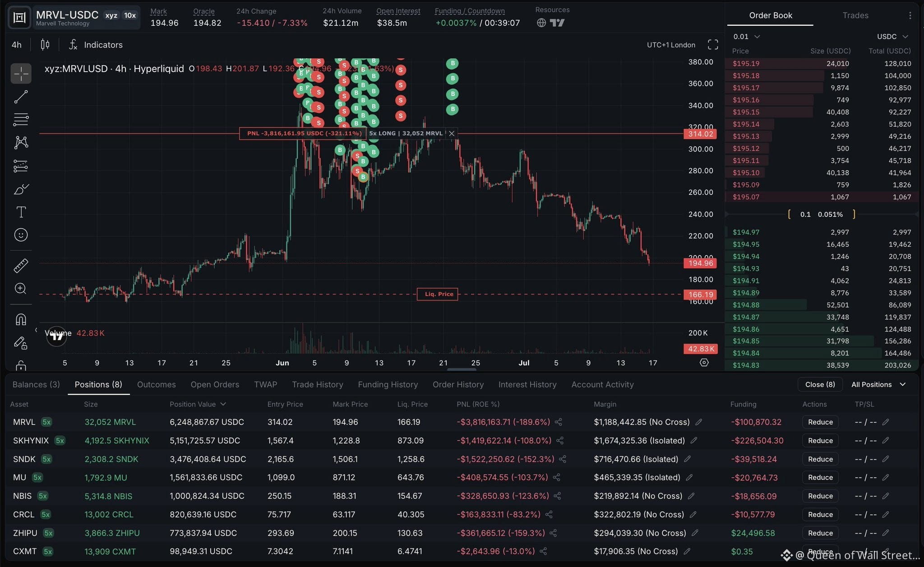Select the brush drawing tool
The width and height of the screenshot is (924, 567).
click(21, 189)
